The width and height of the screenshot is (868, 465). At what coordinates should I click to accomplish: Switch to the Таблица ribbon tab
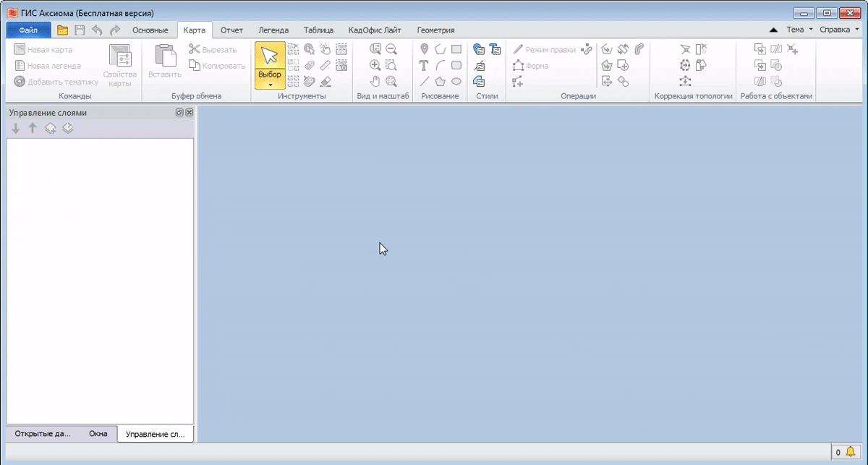tap(318, 30)
